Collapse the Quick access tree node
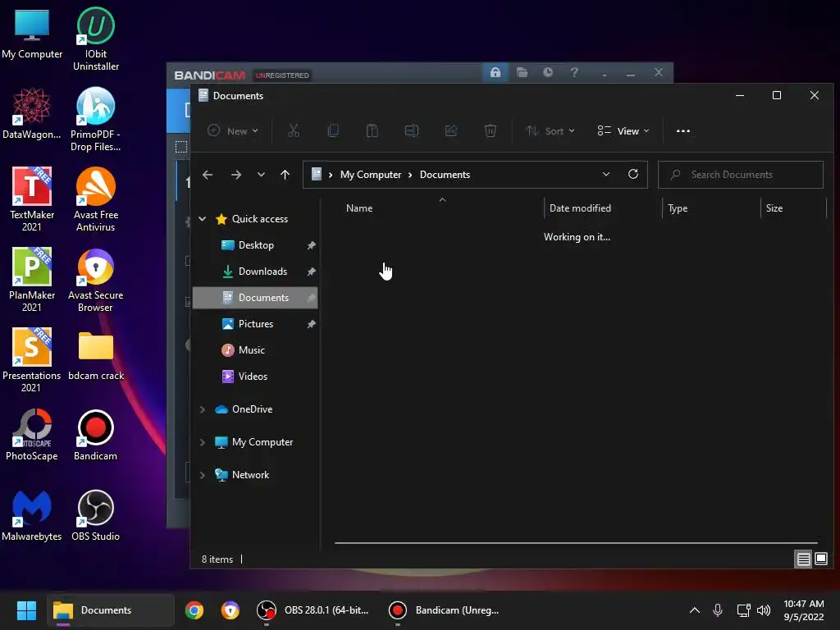 tap(203, 218)
